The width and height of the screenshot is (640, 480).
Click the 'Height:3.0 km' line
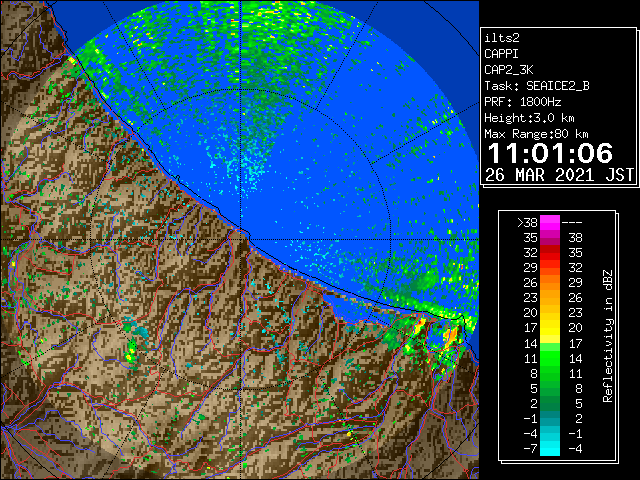click(x=529, y=118)
